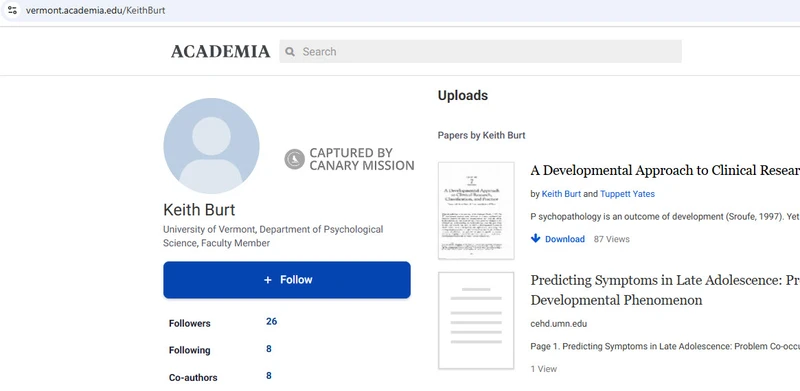Open the Followers count 26
The width and height of the screenshot is (800, 391).
(271, 322)
